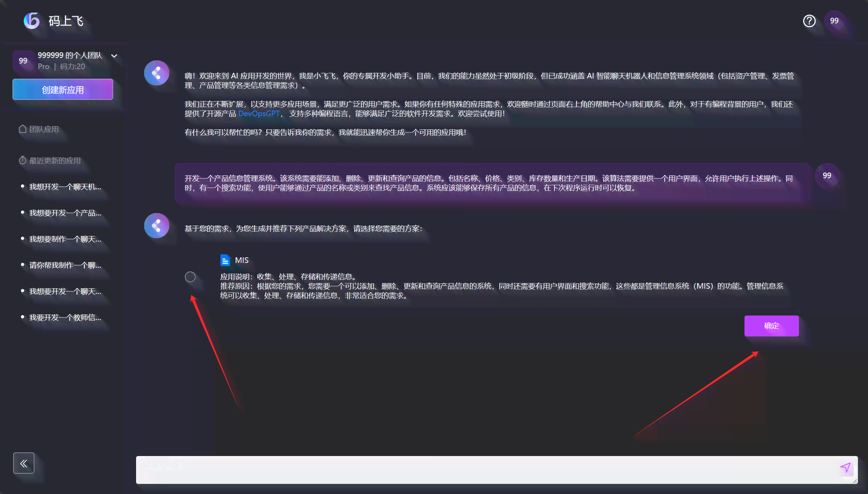Click the user avatar 99 beside request message
This screenshot has height=494, width=868.
pyautogui.click(x=827, y=175)
